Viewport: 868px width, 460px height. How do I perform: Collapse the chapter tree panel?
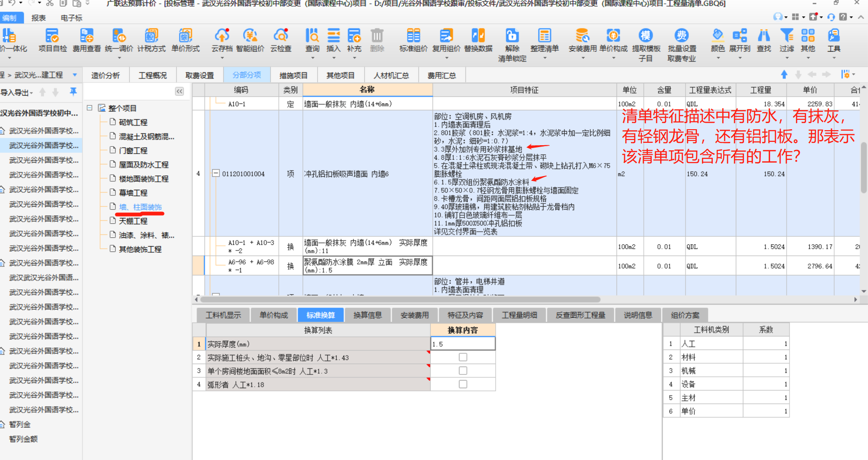[x=180, y=91]
